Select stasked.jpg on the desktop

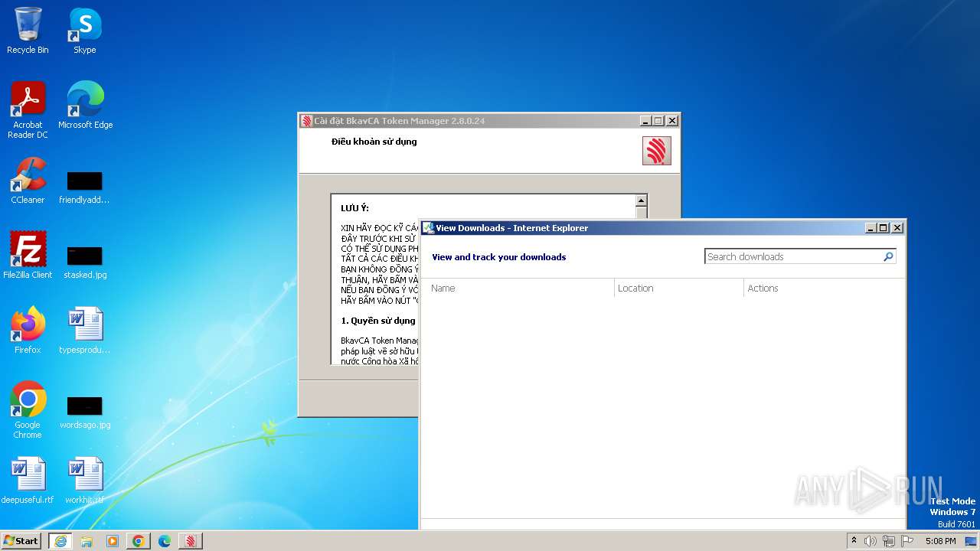click(85, 262)
